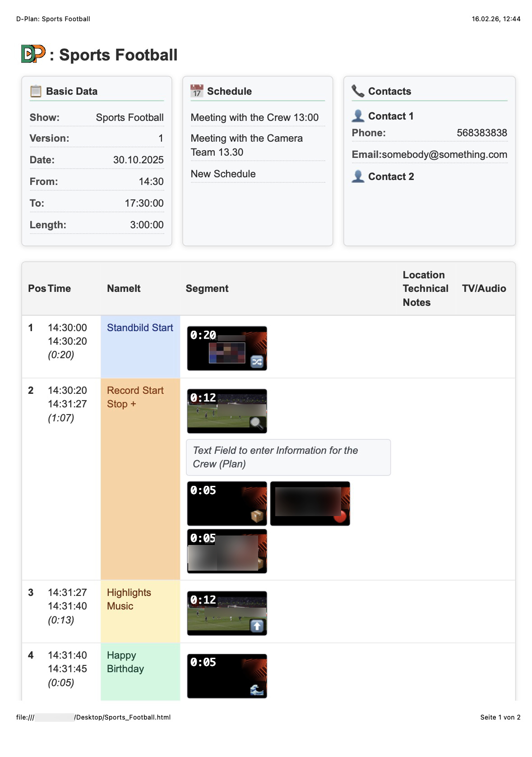Click the Sports_Football.html file path footer
The image size is (532, 757).
pos(93,717)
